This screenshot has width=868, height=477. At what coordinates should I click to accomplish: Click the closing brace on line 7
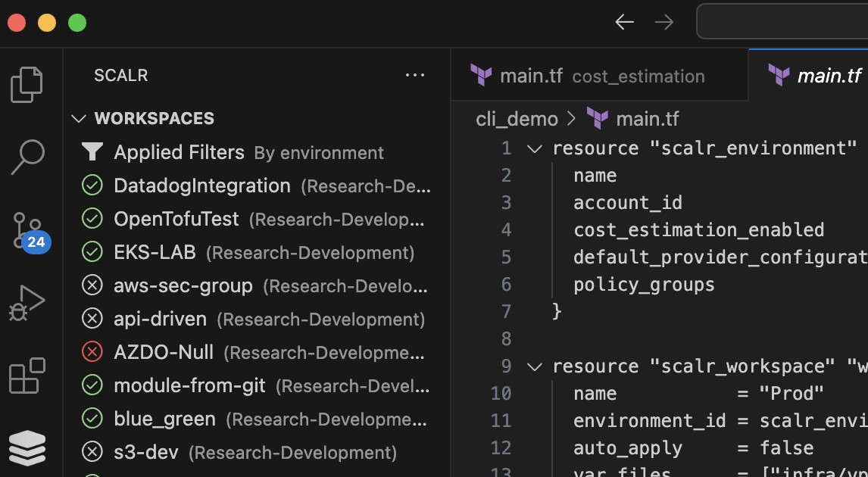click(557, 311)
